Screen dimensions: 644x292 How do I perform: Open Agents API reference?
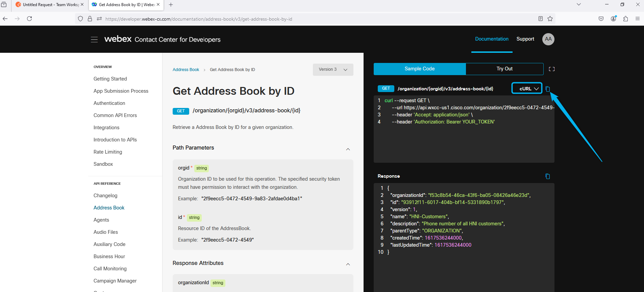pos(101,220)
